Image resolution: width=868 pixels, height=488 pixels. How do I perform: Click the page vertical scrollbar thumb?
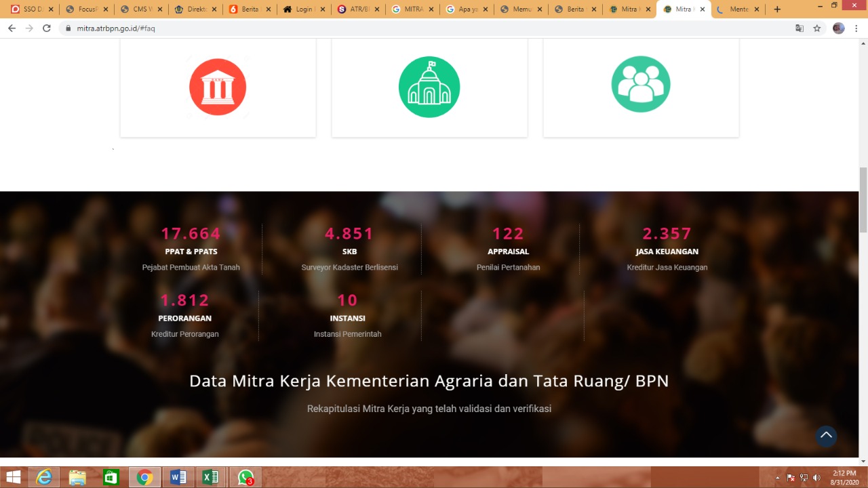(x=863, y=199)
